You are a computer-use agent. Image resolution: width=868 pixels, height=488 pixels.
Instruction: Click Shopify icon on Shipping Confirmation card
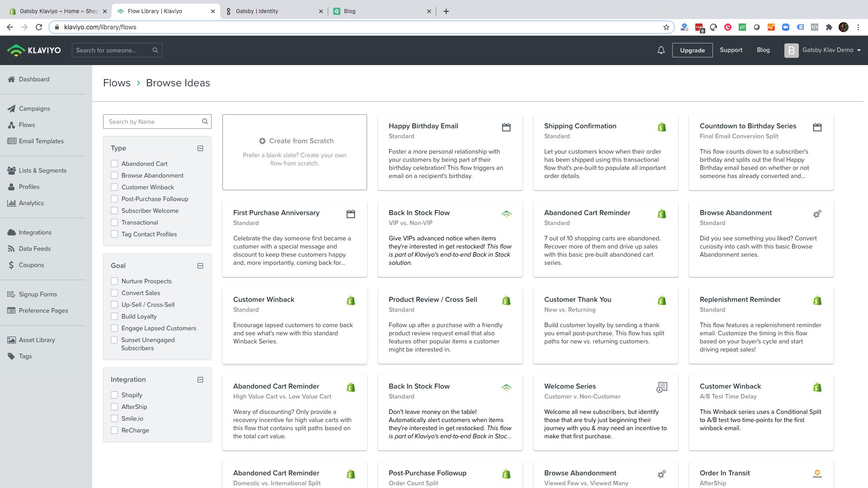(662, 127)
